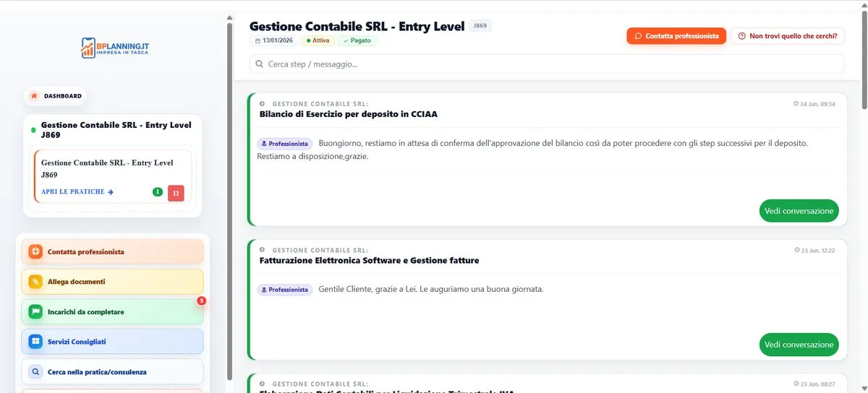This screenshot has width=868, height=393.
Task: Click the magnifier icon in sidebar search item
Action: coord(35,371)
